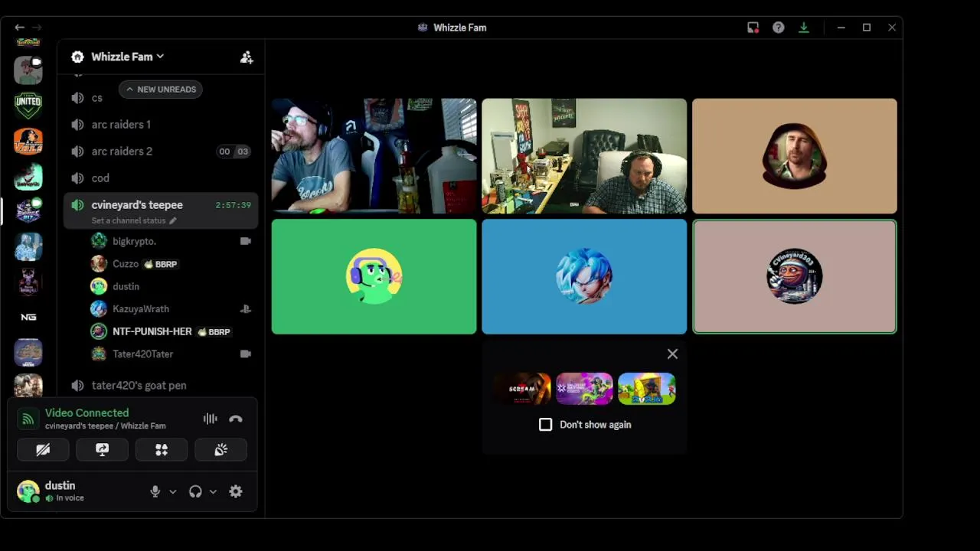Viewport: 980px width, 551px height.
Task: Select the blue anime-avatar participant tile
Action: (x=584, y=277)
